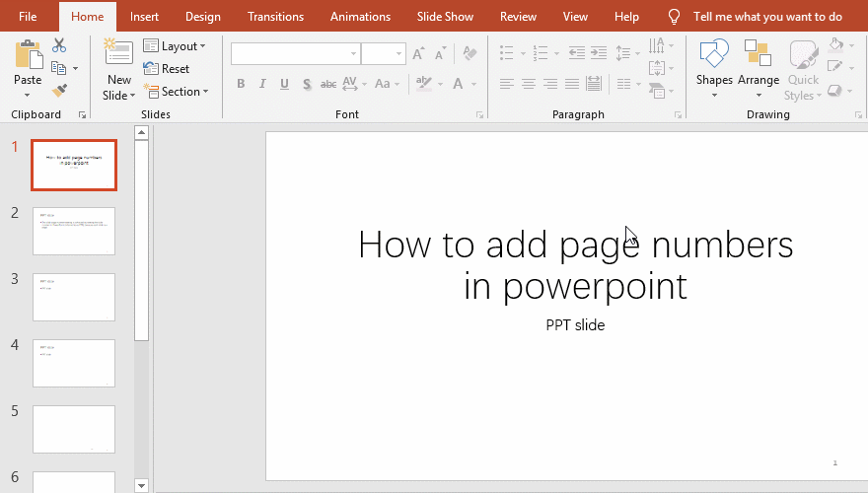The image size is (868, 493).
Task: Toggle Justify paragraph alignment
Action: pyautogui.click(x=572, y=84)
